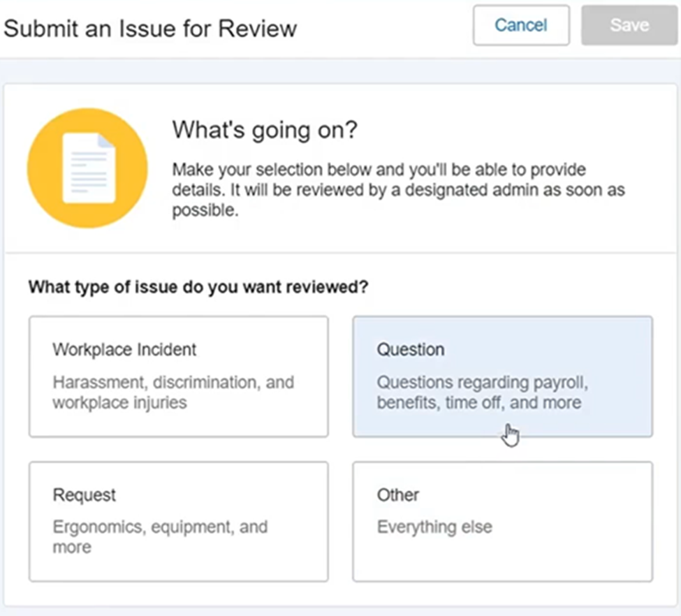Screen dimensions: 681x616
Task: Click the "Questions regarding payroll, benefits" description text
Action: pos(482,393)
